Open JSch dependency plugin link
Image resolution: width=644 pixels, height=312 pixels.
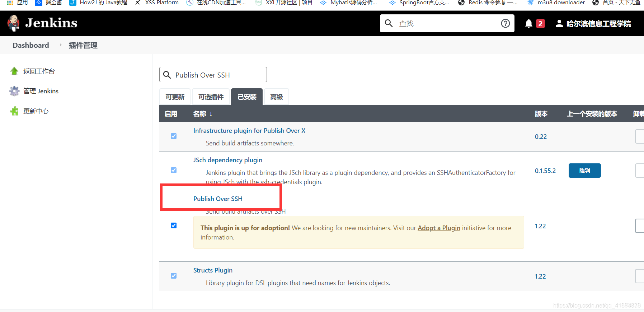pos(228,160)
